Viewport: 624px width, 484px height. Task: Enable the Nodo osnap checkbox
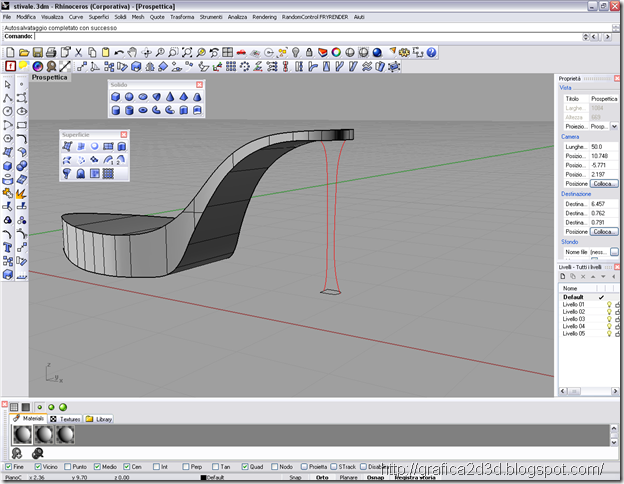[x=275, y=466]
